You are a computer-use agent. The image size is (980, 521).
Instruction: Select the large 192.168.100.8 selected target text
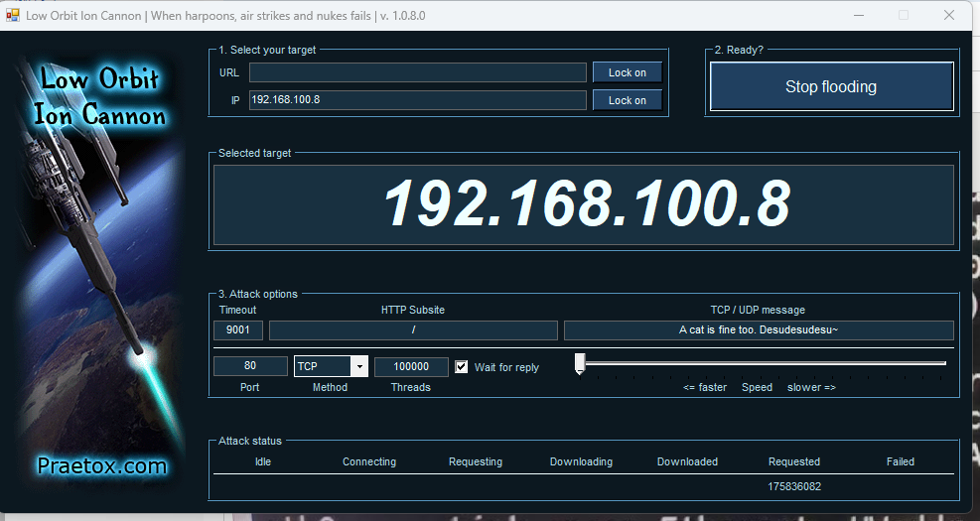586,203
